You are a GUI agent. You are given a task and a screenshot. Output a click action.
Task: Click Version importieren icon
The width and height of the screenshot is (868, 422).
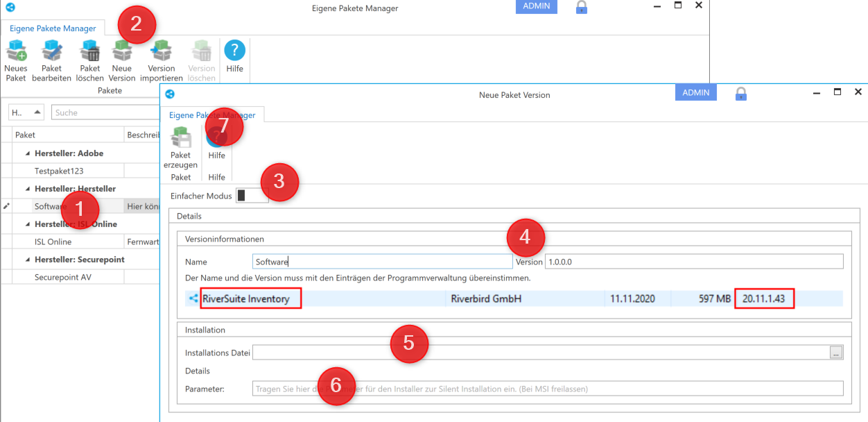click(162, 51)
